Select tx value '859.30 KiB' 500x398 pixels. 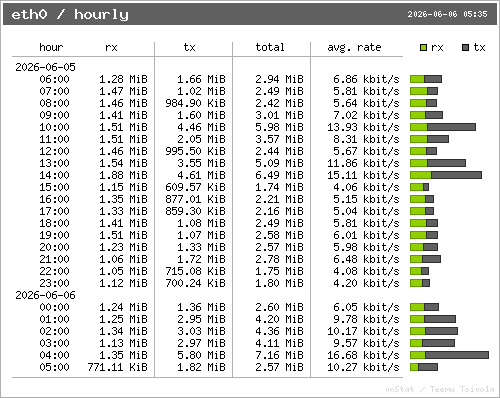tap(195, 211)
